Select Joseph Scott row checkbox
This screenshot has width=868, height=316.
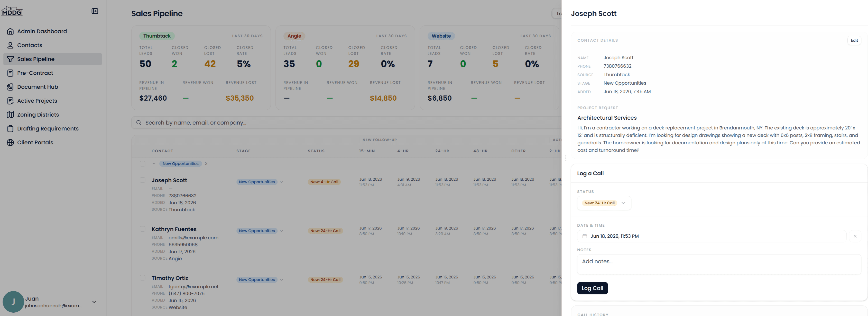pyautogui.click(x=143, y=180)
